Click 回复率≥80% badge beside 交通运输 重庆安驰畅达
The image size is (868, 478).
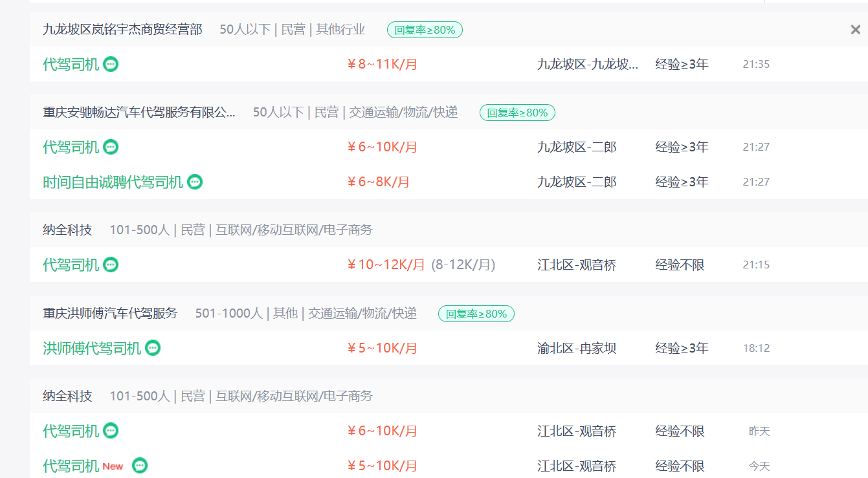[x=517, y=113]
